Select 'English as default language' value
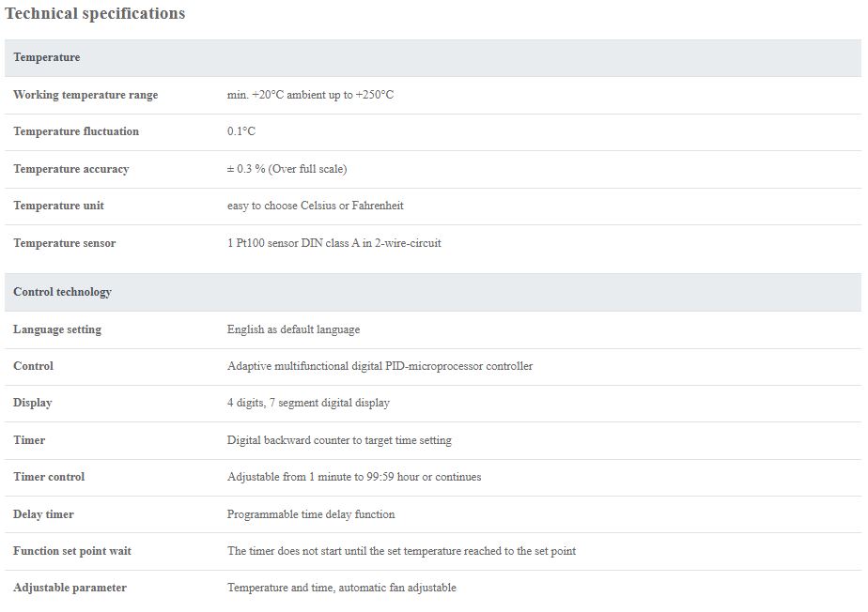This screenshot has height=612, width=868. (x=293, y=329)
